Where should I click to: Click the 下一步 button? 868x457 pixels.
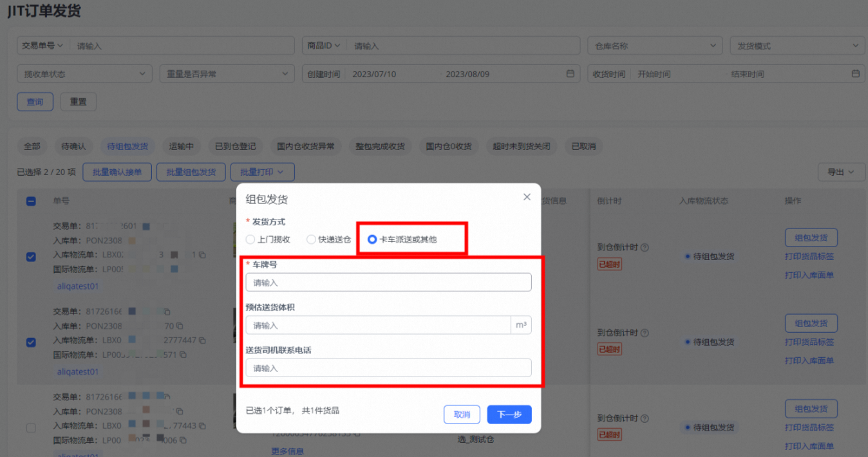tap(509, 415)
